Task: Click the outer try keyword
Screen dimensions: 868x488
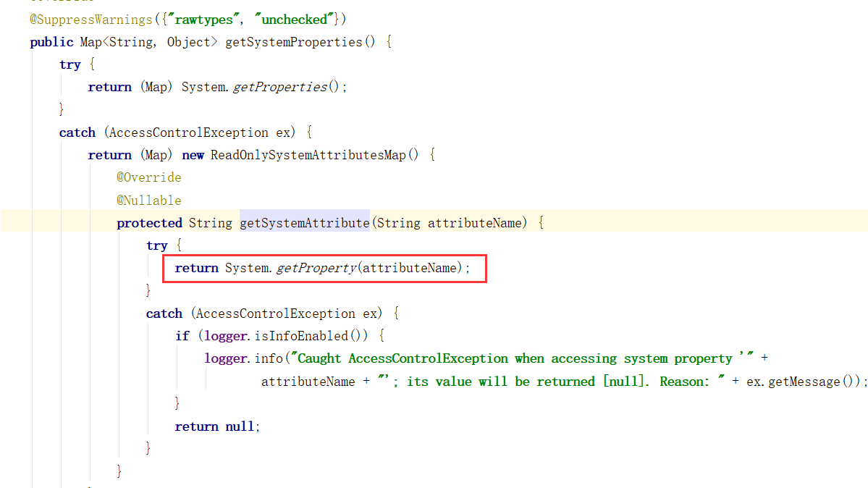Action: [x=70, y=65]
